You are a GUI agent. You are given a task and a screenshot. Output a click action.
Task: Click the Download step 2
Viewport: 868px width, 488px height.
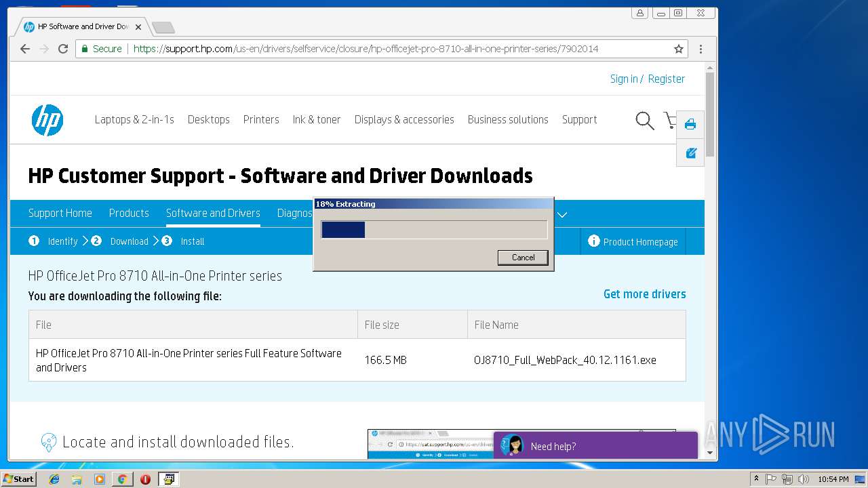pyautogui.click(x=120, y=241)
